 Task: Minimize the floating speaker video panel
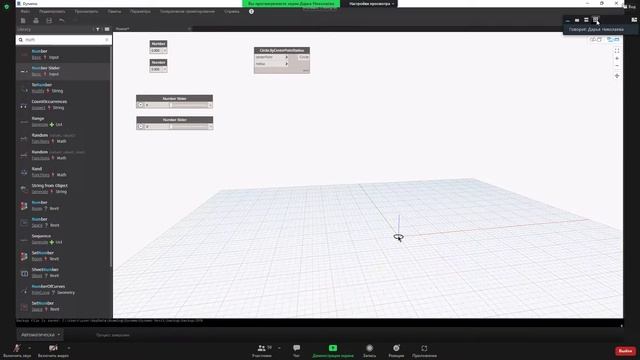coord(568,20)
